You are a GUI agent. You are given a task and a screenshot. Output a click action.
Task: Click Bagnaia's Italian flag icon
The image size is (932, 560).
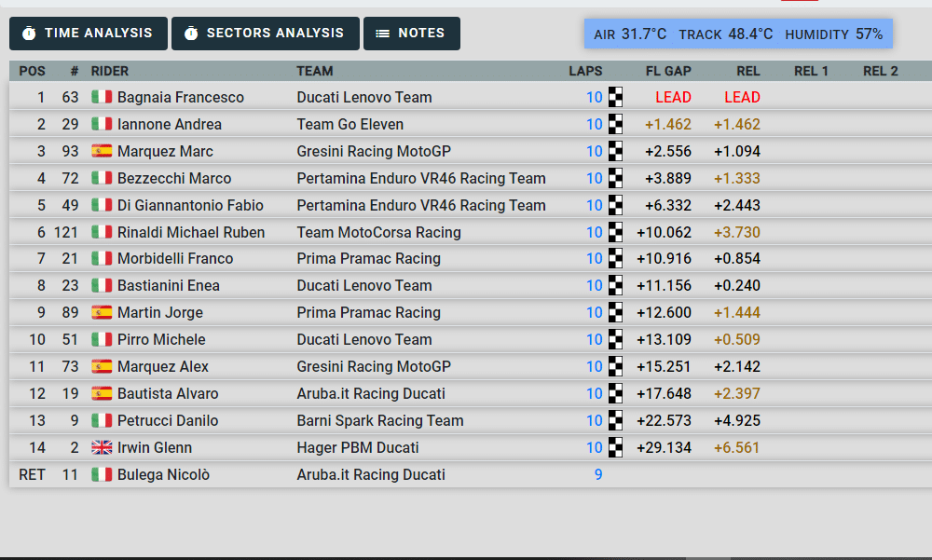[102, 97]
